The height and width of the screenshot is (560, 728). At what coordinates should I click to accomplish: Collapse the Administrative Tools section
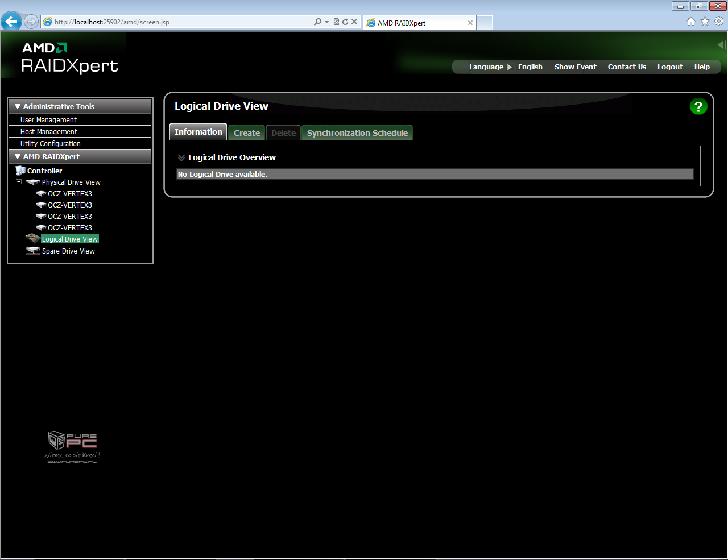click(18, 106)
